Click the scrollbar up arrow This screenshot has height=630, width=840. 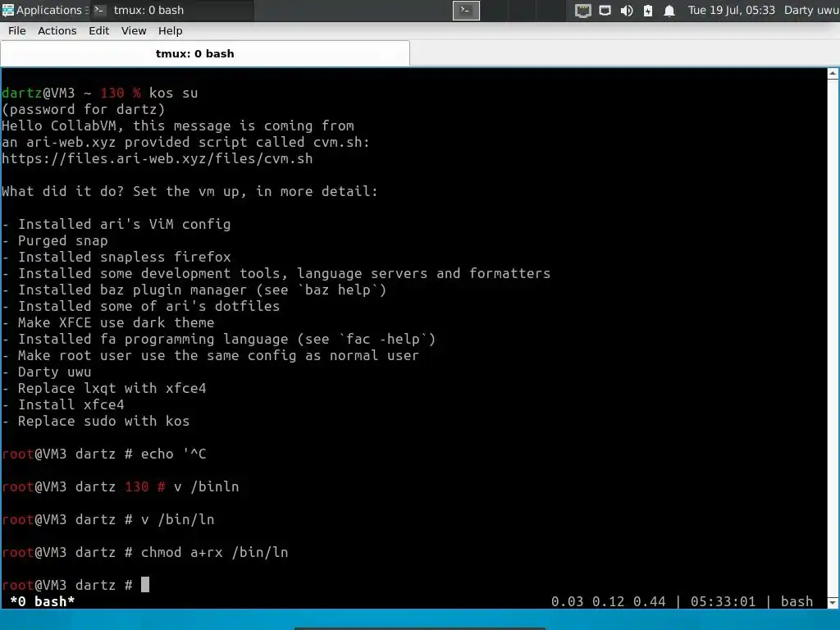(833, 74)
